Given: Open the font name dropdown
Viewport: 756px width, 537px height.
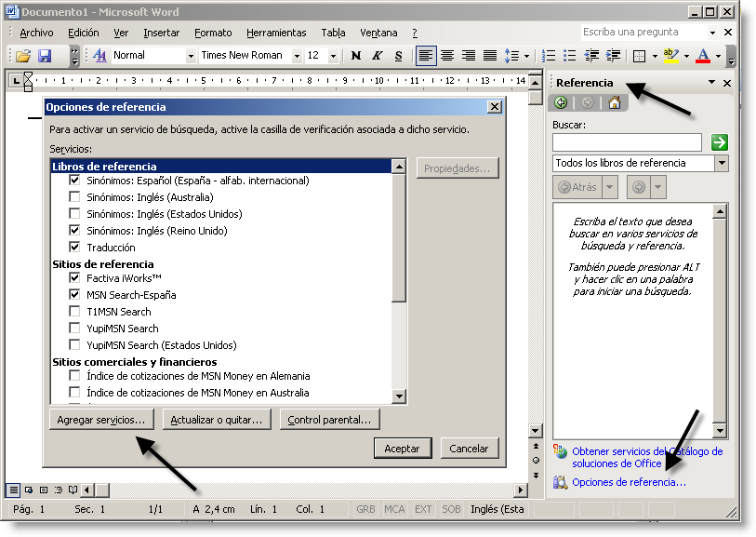Looking at the screenshot, I should pos(296,56).
